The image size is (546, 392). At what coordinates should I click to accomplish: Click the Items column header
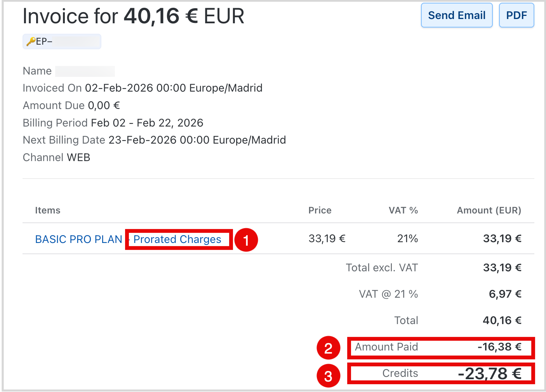(x=48, y=210)
